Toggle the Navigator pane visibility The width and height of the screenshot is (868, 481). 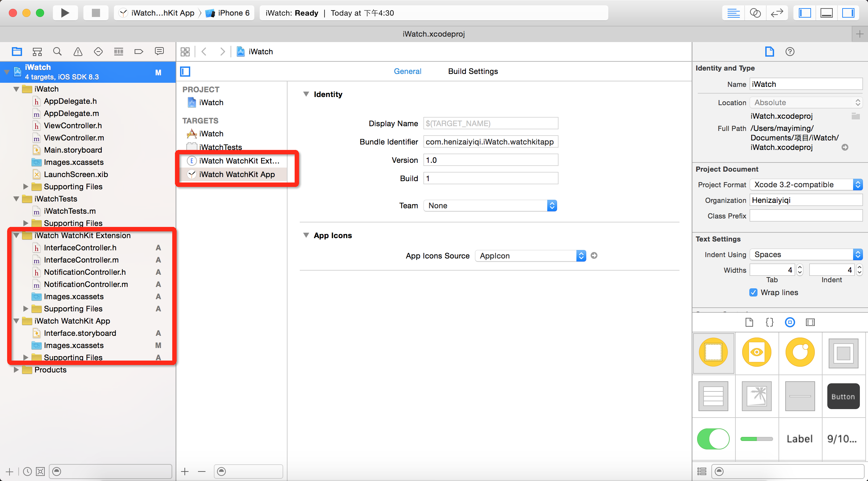[805, 13]
